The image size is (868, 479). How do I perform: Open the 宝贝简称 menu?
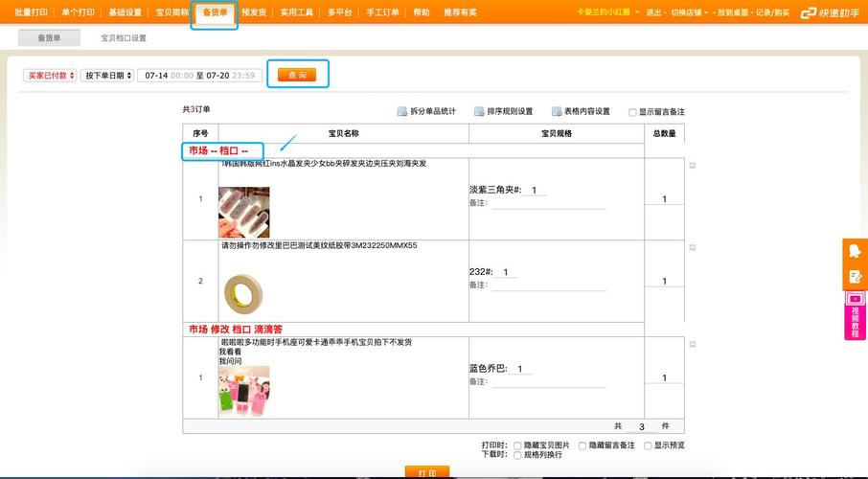[x=172, y=12]
